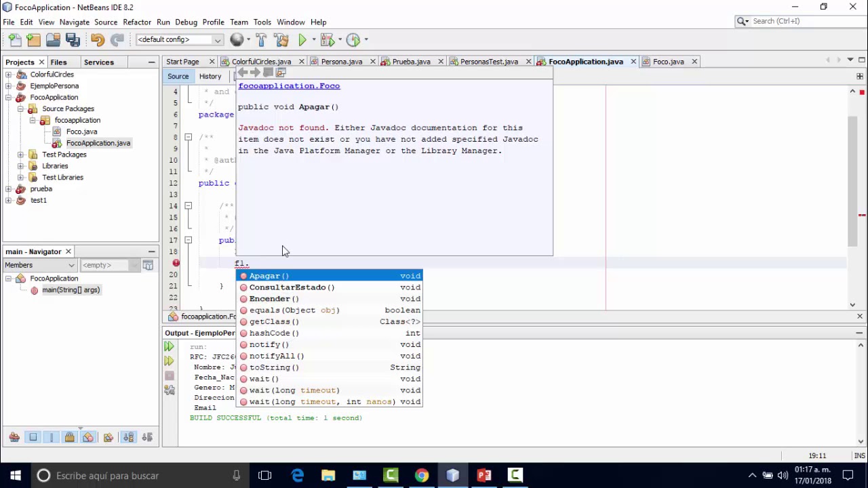The image size is (868, 488).
Task: Click the Profile Project toolbar icon
Action: pos(353,40)
